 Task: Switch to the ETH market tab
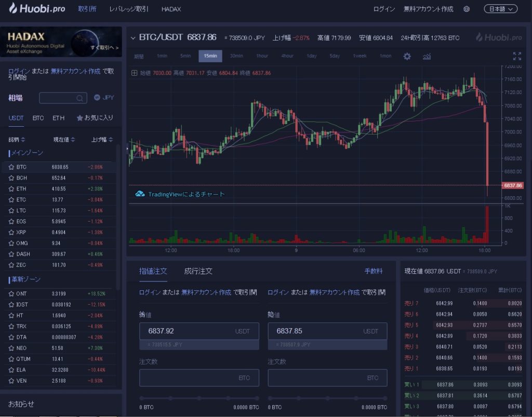pyautogui.click(x=58, y=118)
